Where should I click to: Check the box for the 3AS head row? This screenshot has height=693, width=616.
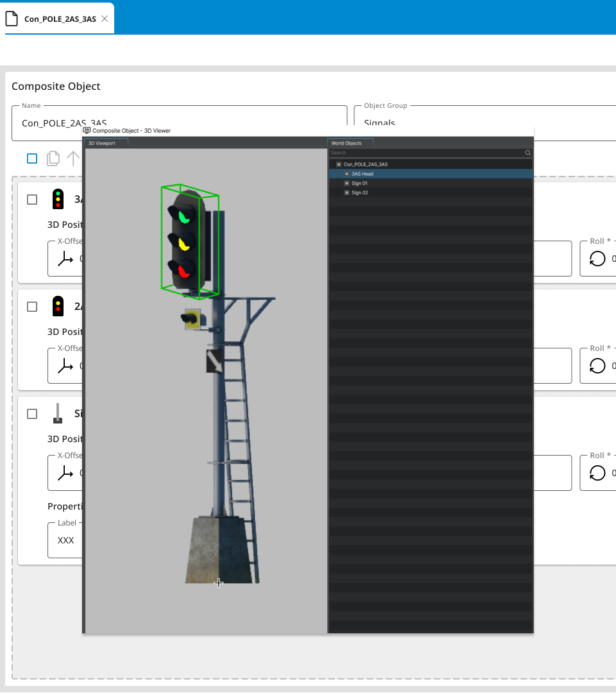pyautogui.click(x=32, y=200)
